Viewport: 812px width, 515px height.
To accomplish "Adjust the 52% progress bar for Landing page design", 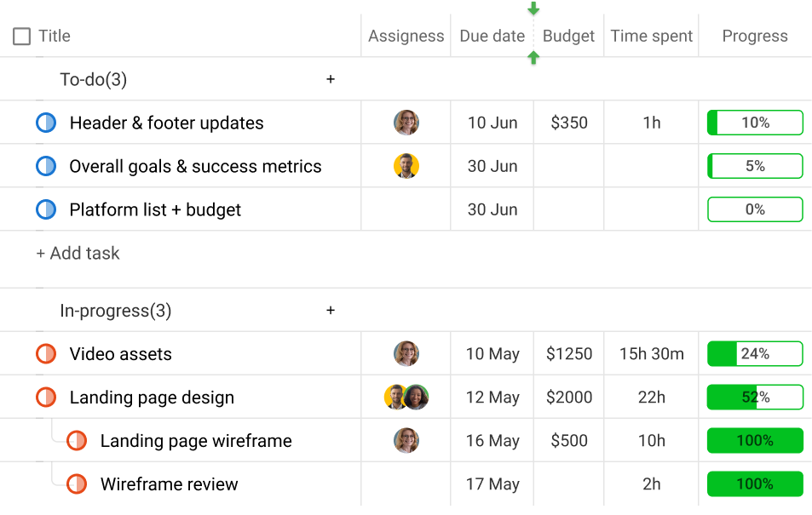I will [x=755, y=397].
